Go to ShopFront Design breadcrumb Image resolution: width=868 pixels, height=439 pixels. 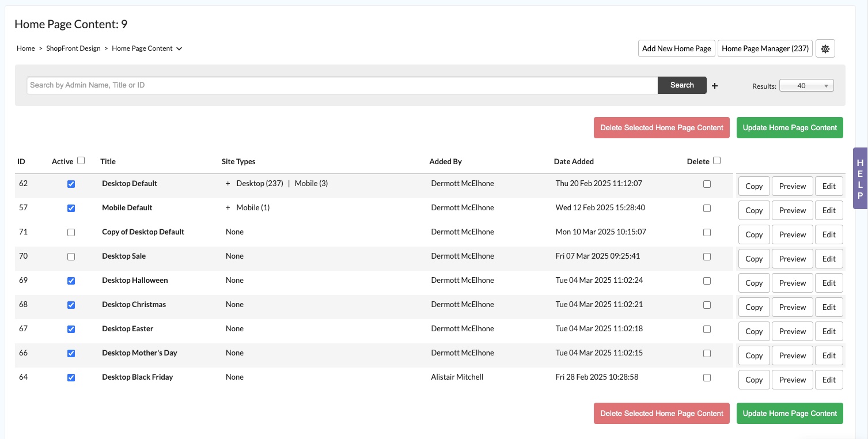tap(73, 48)
